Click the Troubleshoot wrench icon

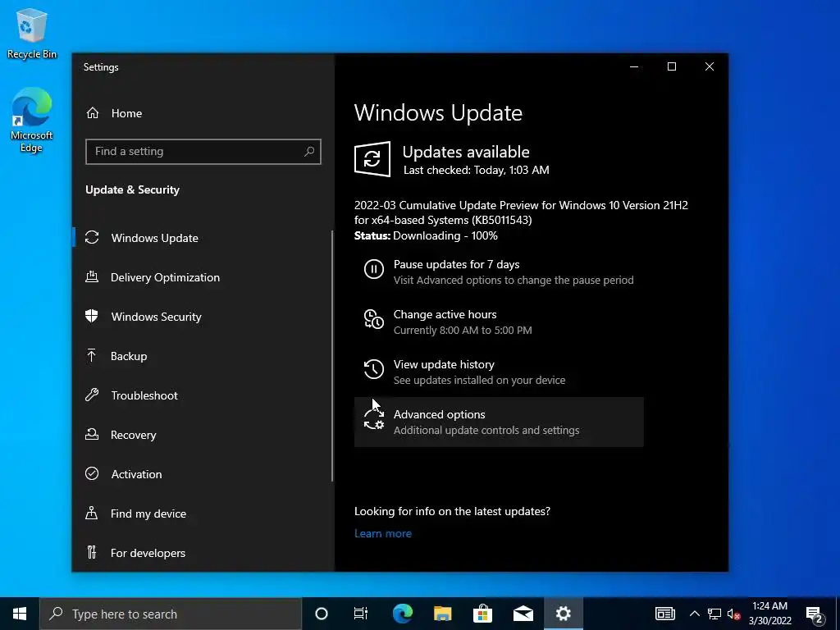click(x=92, y=395)
